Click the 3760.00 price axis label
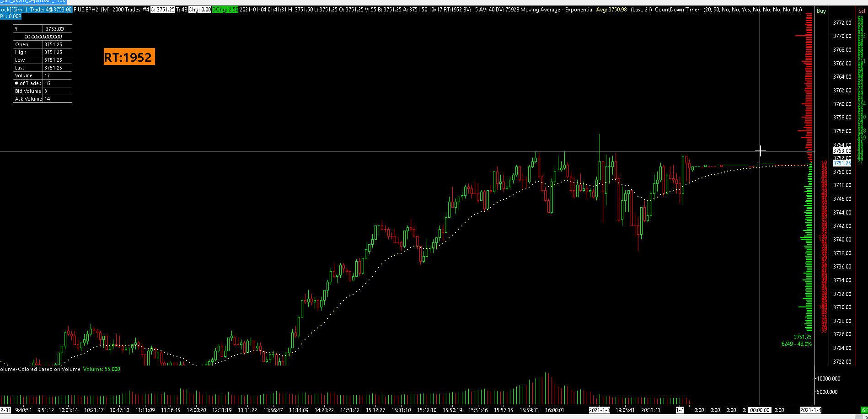This screenshot has width=868, height=419. tap(842, 104)
